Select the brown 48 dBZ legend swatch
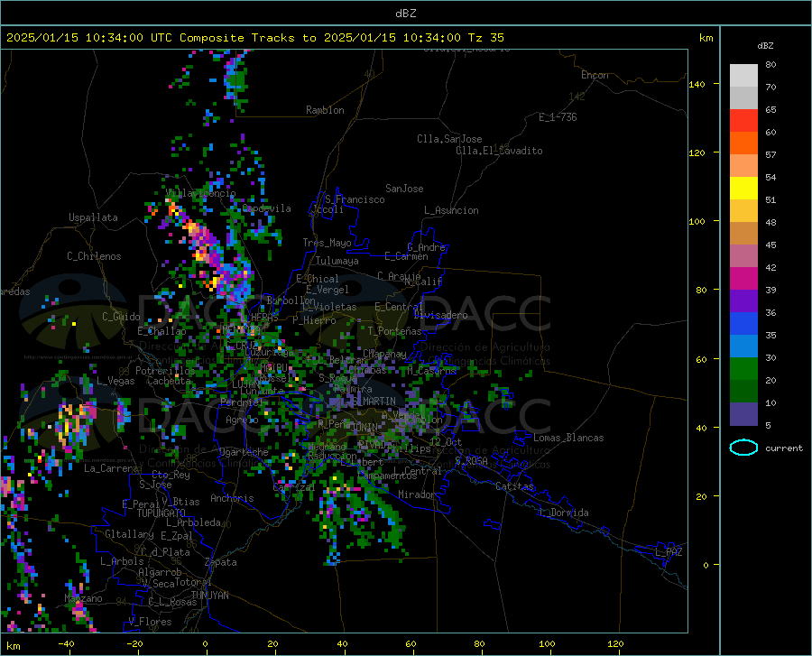 [743, 234]
